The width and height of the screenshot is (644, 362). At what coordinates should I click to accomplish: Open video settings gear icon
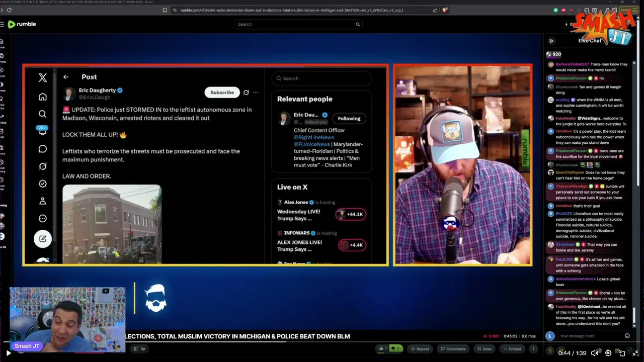coord(608,353)
